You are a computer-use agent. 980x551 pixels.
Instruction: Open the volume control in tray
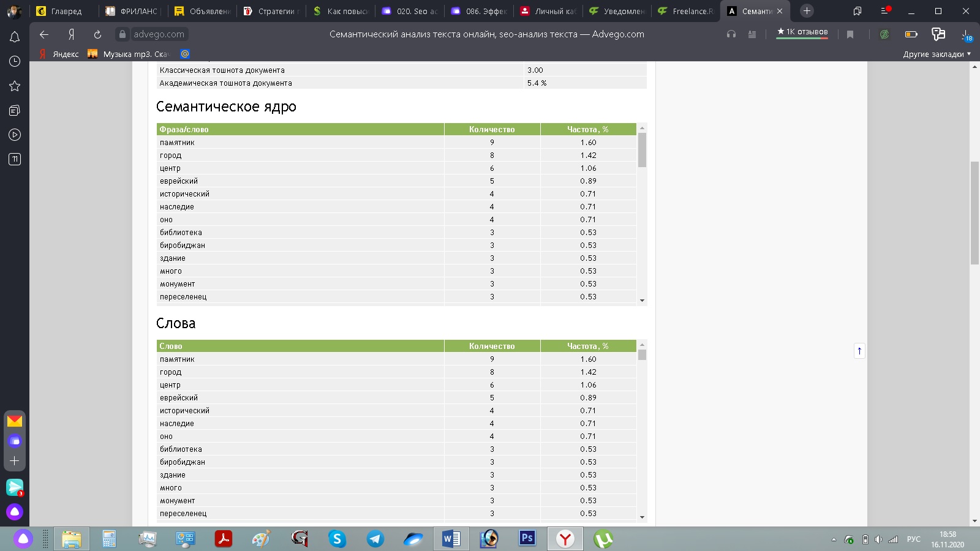[879, 539]
